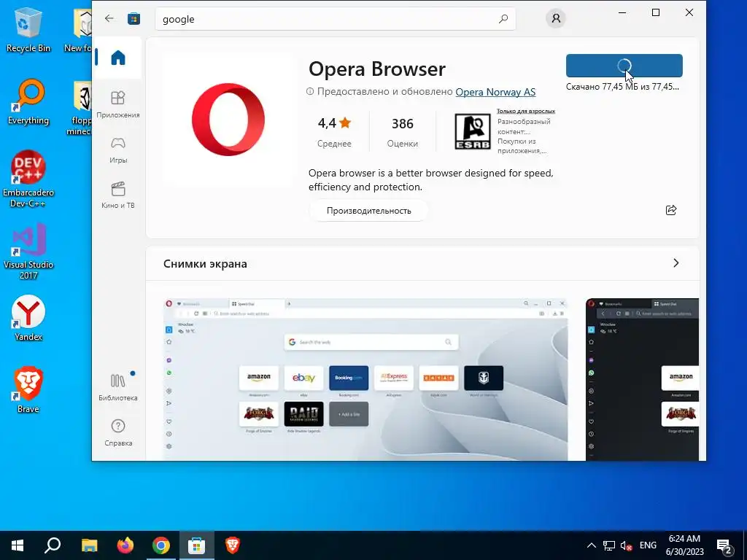Click the Производительность category tag
Image resolution: width=747 pixels, height=560 pixels.
[x=368, y=211]
